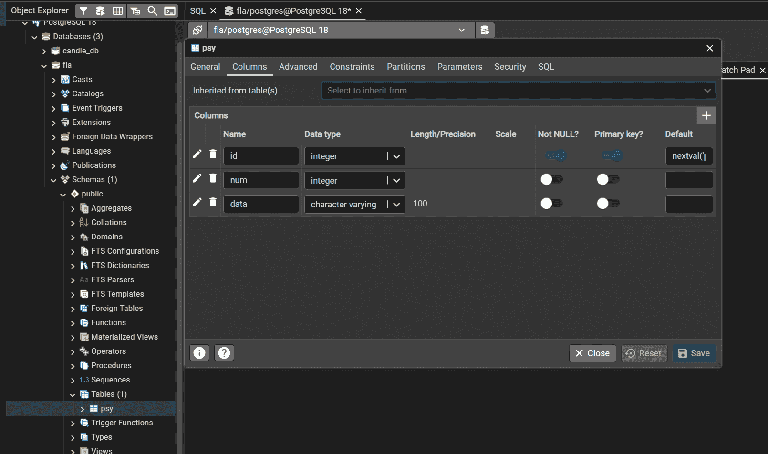The image size is (768, 454).
Task: Toggle Primary key for num column
Action: click(608, 180)
